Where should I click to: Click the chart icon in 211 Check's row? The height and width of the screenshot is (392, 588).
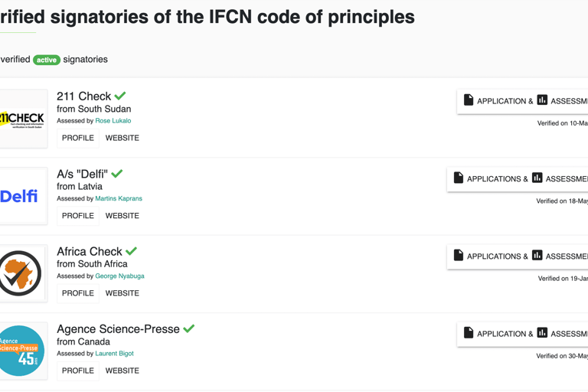pos(542,100)
